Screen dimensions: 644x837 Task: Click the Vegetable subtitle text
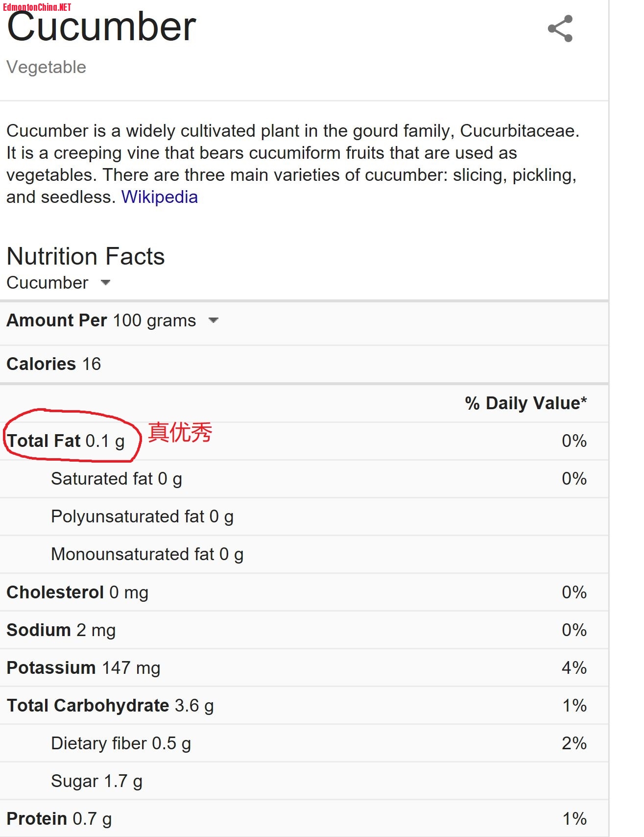(x=47, y=67)
